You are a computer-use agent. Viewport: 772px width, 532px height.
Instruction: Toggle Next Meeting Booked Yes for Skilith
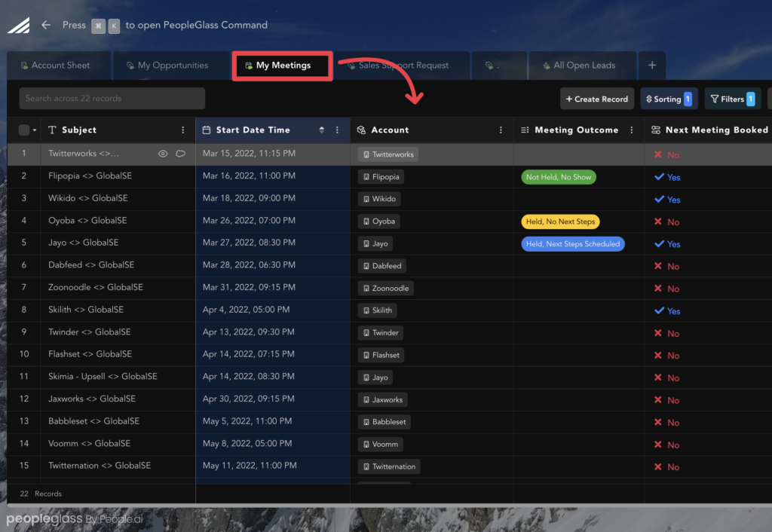tap(667, 311)
